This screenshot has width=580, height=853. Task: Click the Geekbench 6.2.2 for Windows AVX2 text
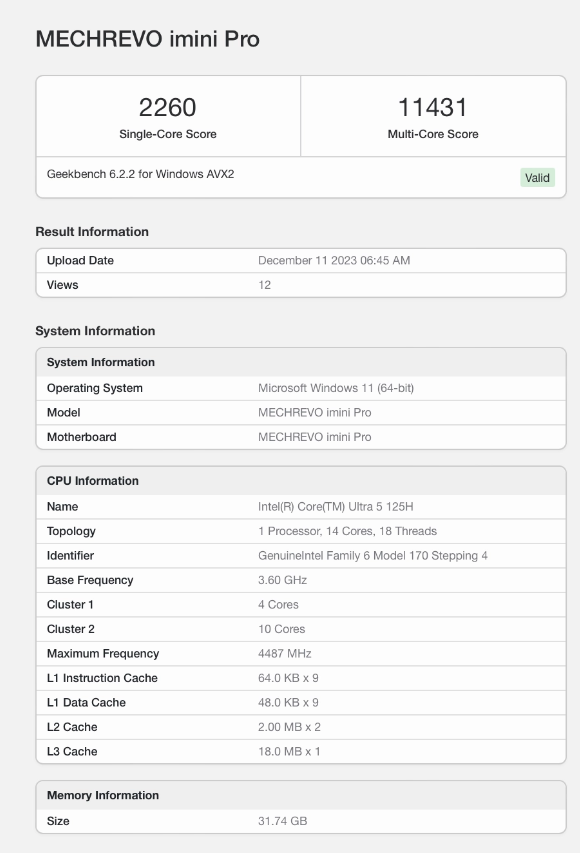coord(140,174)
